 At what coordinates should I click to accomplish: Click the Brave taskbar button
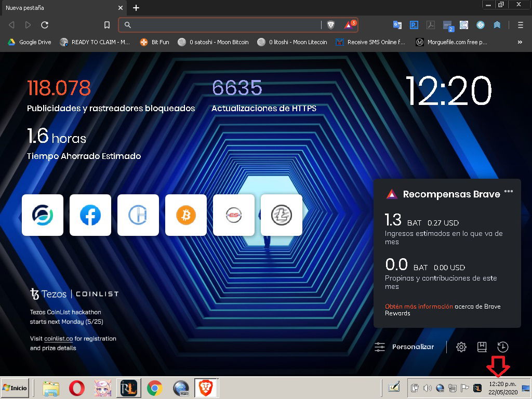pos(206,388)
